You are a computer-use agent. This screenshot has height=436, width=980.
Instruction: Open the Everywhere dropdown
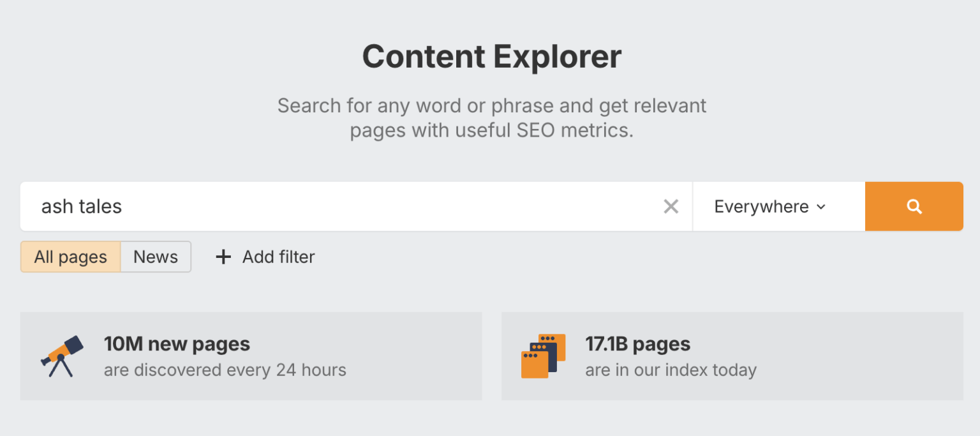[761, 207]
